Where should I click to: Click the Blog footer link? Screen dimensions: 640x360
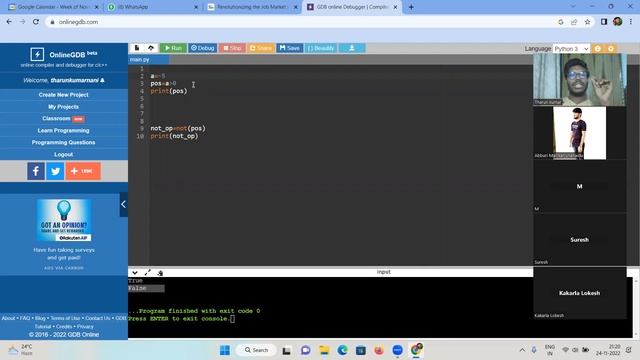pos(40,318)
